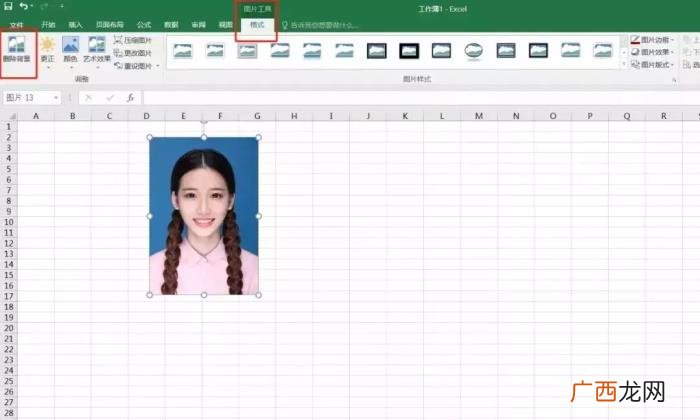Click the 压缩图片 (Compress Pictures) icon
The height and width of the screenshot is (420, 700).
pos(118,40)
